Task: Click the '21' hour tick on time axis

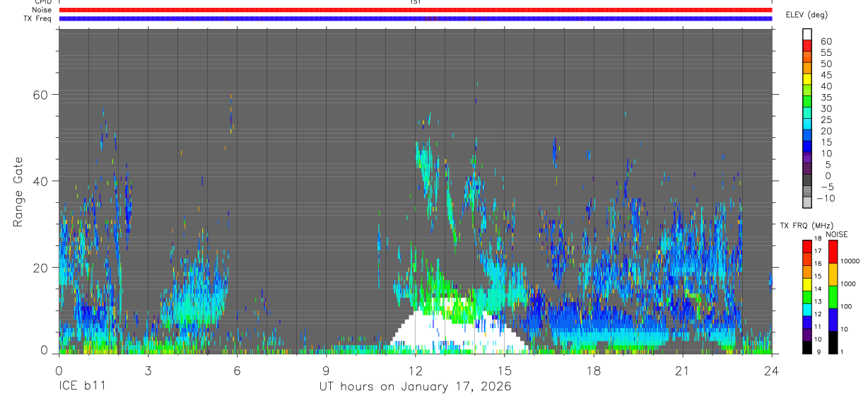Action: 682,370
